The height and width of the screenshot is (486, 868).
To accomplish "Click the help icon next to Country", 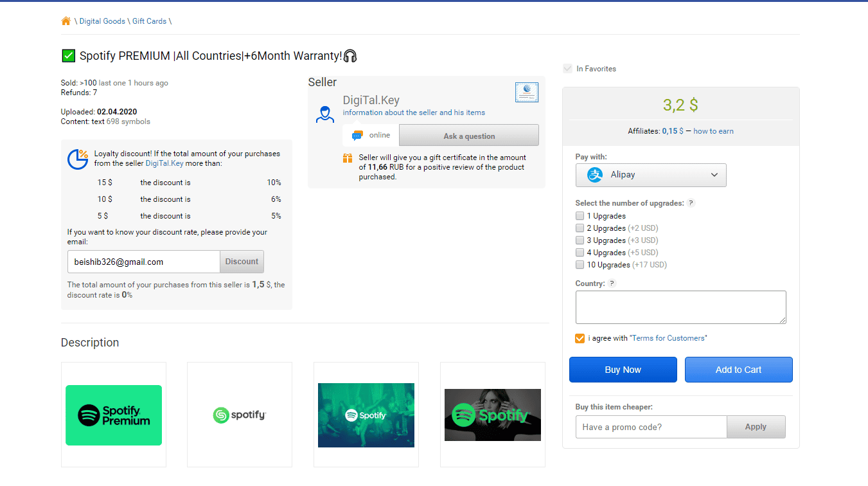I will click(x=612, y=283).
